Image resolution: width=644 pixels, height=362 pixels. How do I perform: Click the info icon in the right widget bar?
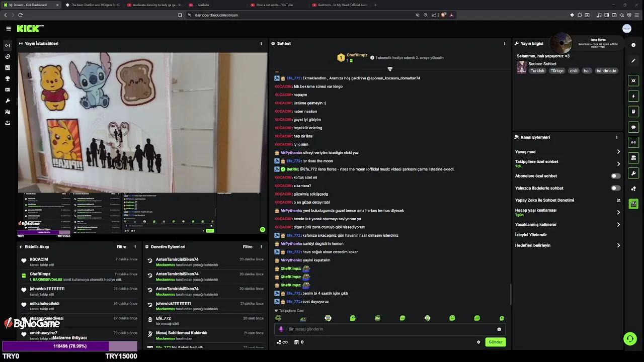(633, 45)
